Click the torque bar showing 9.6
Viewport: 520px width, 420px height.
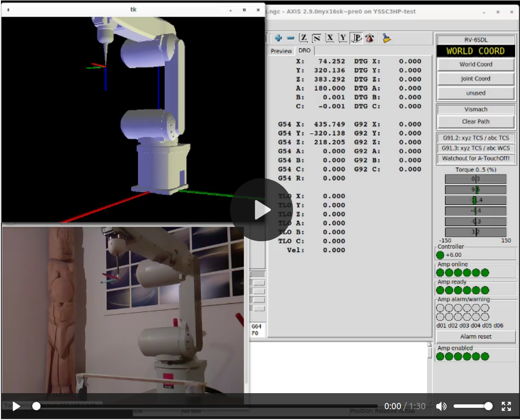(476, 190)
